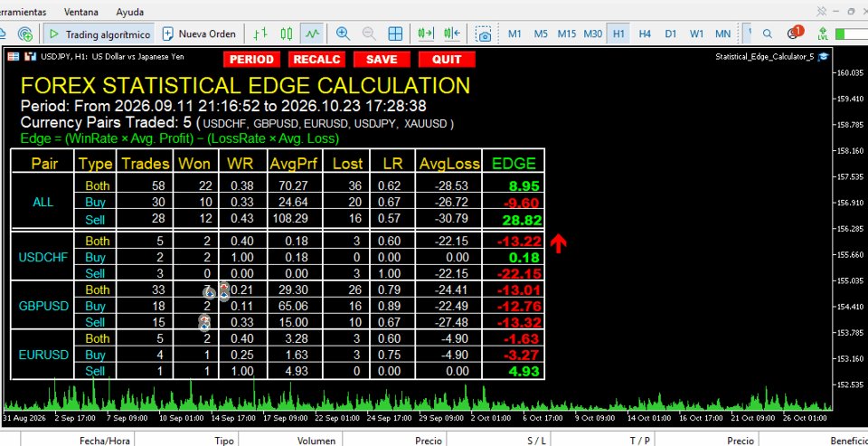Click the Tipo column header
This screenshot has width=868, height=446.
(224, 441)
